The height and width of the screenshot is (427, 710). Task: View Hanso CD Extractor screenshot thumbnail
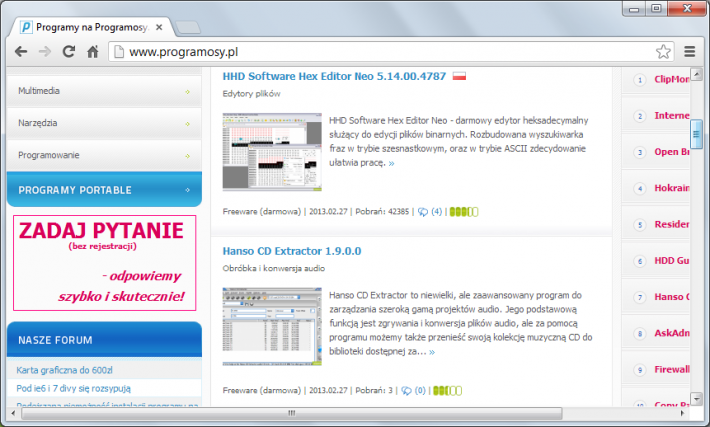(x=272, y=326)
